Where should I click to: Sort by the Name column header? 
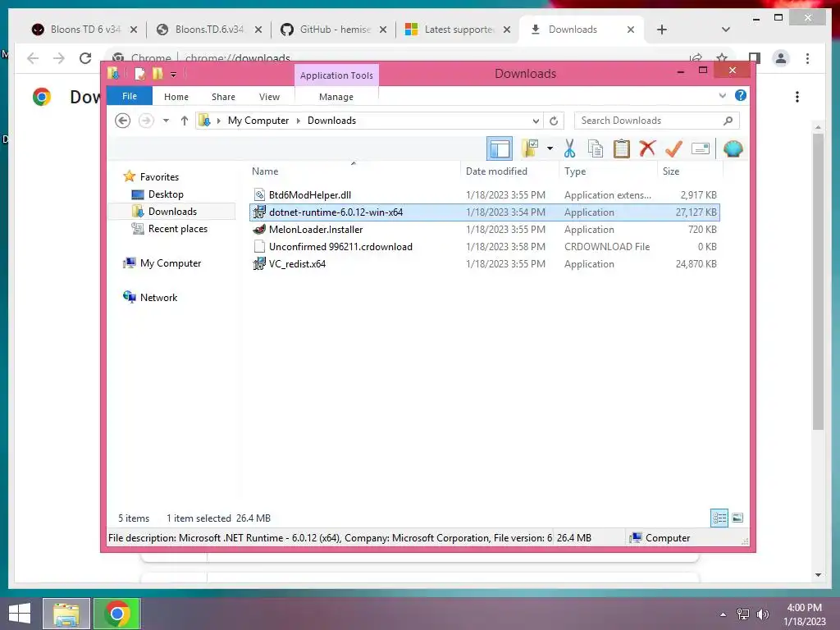[354, 171]
